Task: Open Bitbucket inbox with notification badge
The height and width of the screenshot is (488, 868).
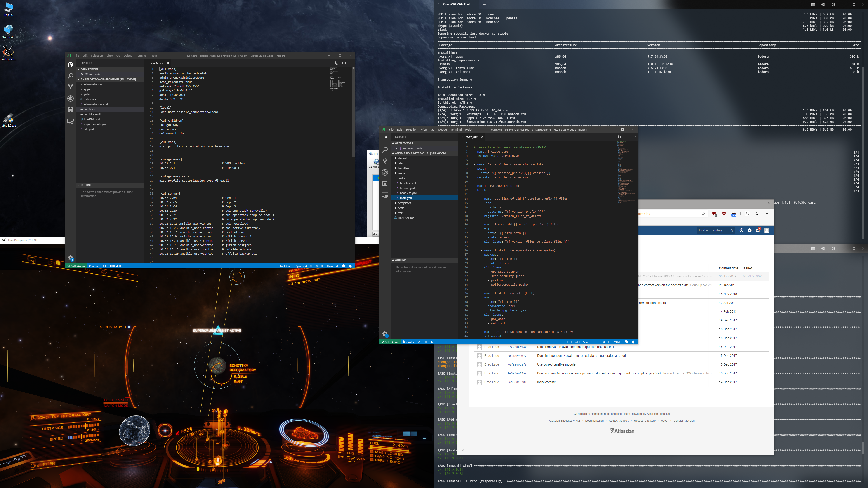Action: click(758, 230)
